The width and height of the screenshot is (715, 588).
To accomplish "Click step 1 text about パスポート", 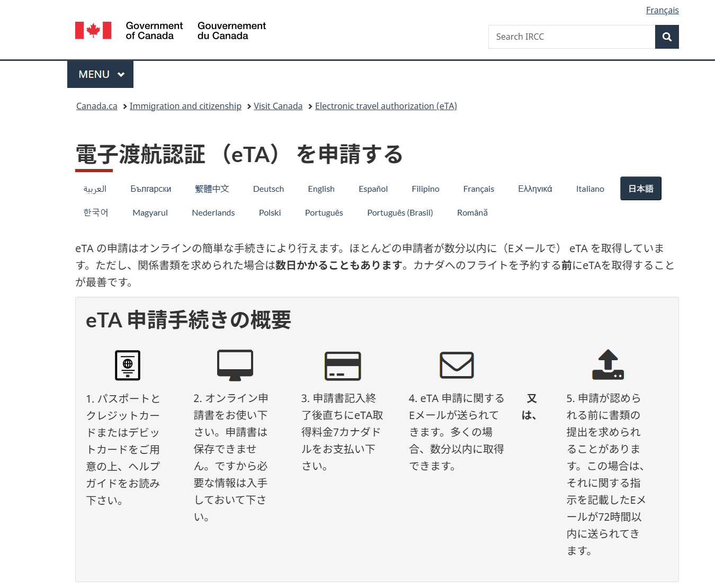I will (123, 449).
